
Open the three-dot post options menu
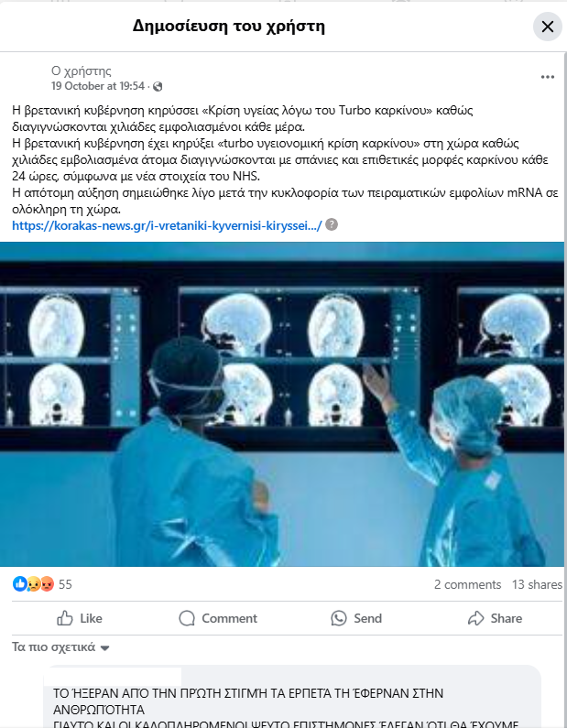548,77
